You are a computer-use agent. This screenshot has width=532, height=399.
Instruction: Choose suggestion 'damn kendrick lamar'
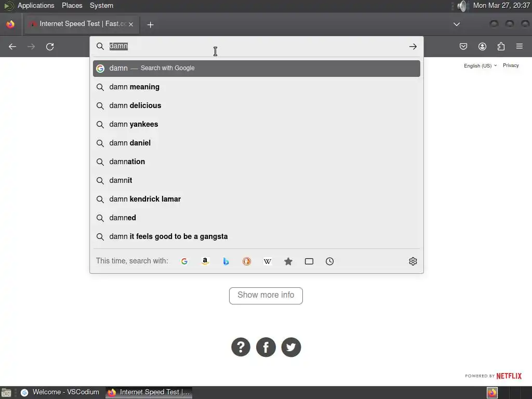[257, 199]
